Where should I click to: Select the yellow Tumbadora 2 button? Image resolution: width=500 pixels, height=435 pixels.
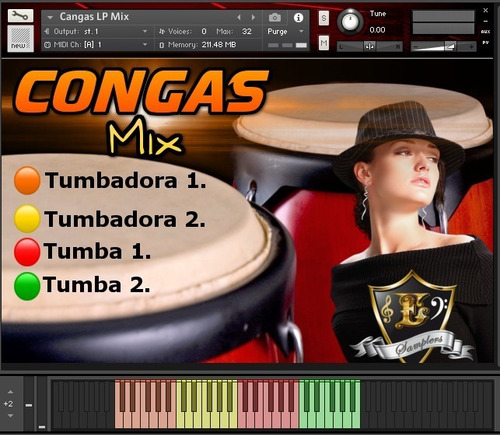click(x=27, y=219)
